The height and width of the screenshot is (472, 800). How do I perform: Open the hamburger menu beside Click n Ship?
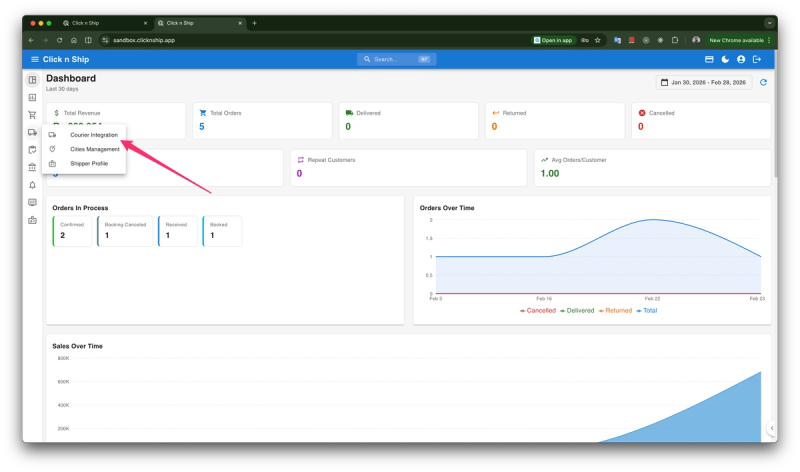(35, 59)
